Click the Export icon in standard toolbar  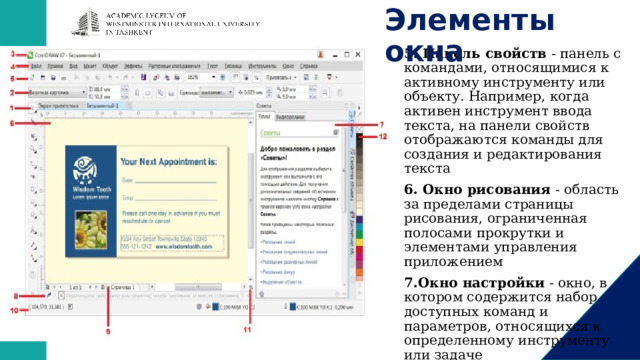[167, 77]
